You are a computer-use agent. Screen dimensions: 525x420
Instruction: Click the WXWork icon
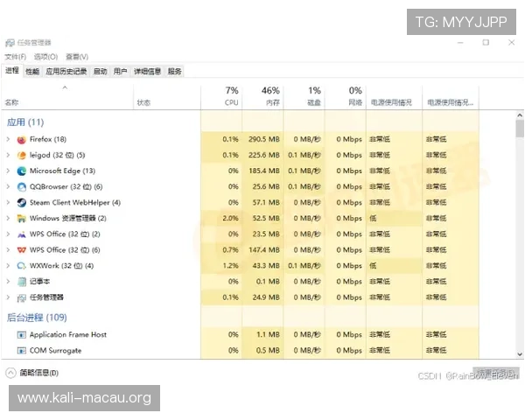click(x=21, y=266)
